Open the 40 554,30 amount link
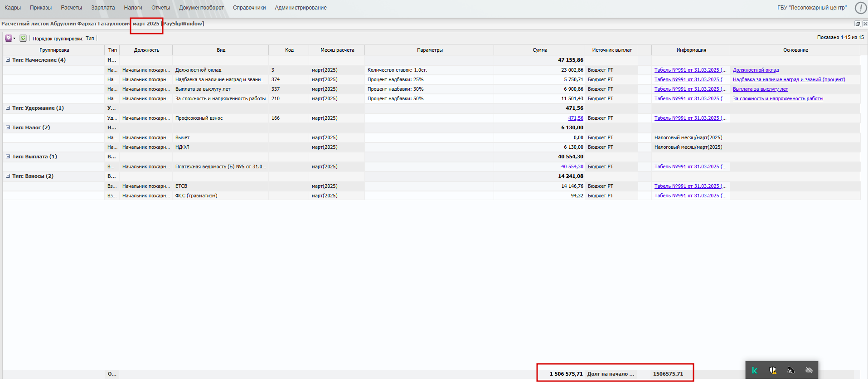Screen dimensions: 868x382 click(x=572, y=167)
